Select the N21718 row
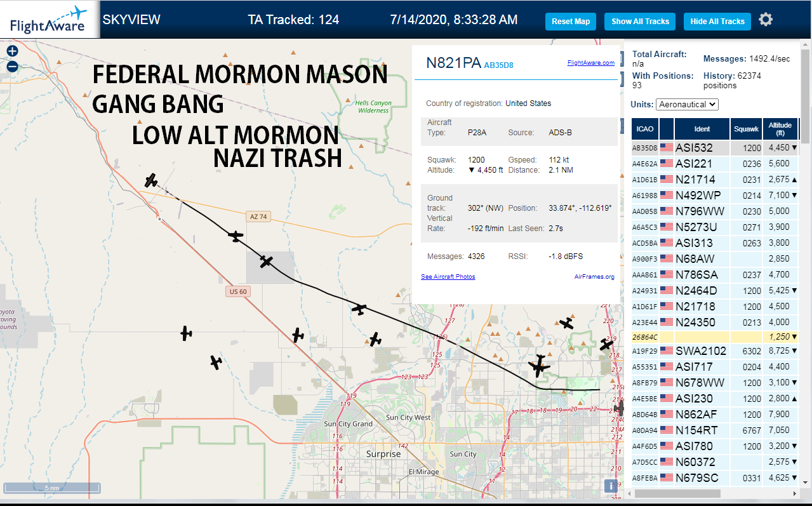Image resolution: width=812 pixels, height=506 pixels. tap(715, 307)
